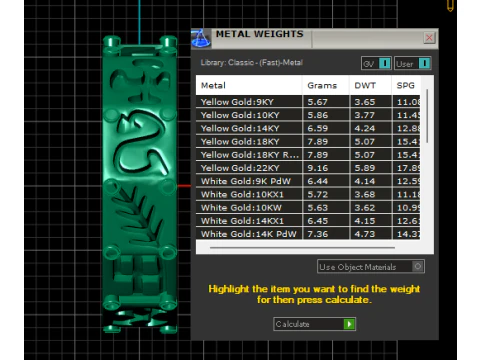Select the White Gold:14KX1 row
Viewport: 480px width, 360px height.
(x=308, y=221)
